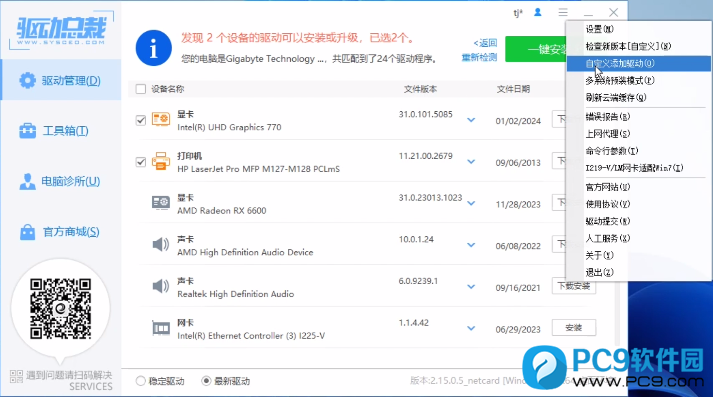Select the 稳定驱动 radio button
The height and width of the screenshot is (397, 713).
[x=141, y=381]
